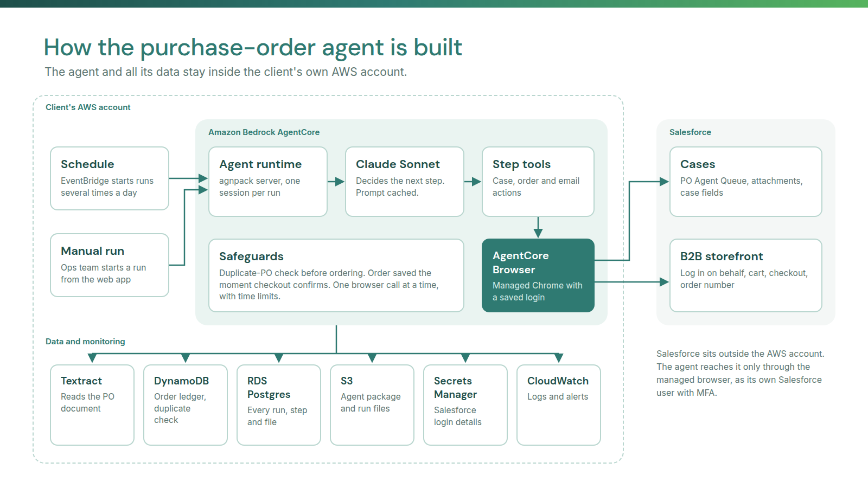
Task: Click 'Case, order and email actions' text
Action: tap(536, 187)
